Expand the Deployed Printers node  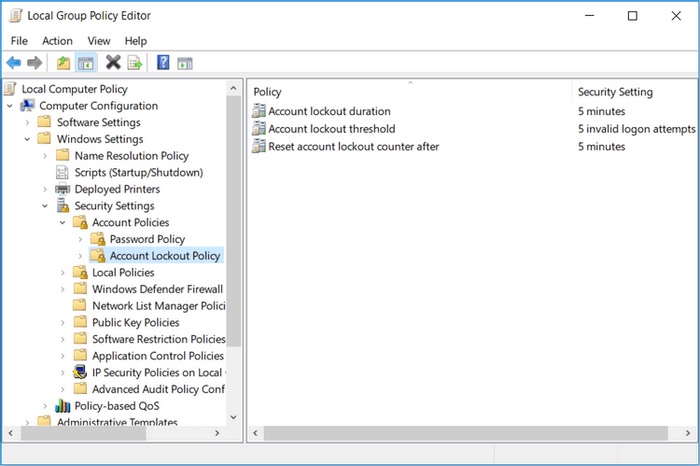(x=45, y=189)
